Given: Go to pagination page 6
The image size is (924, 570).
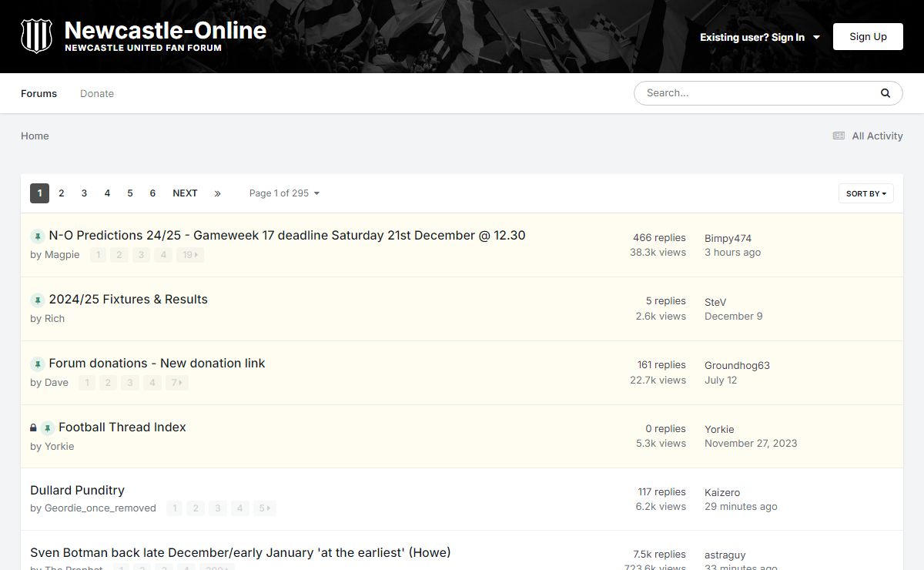Looking at the screenshot, I should click(x=152, y=193).
